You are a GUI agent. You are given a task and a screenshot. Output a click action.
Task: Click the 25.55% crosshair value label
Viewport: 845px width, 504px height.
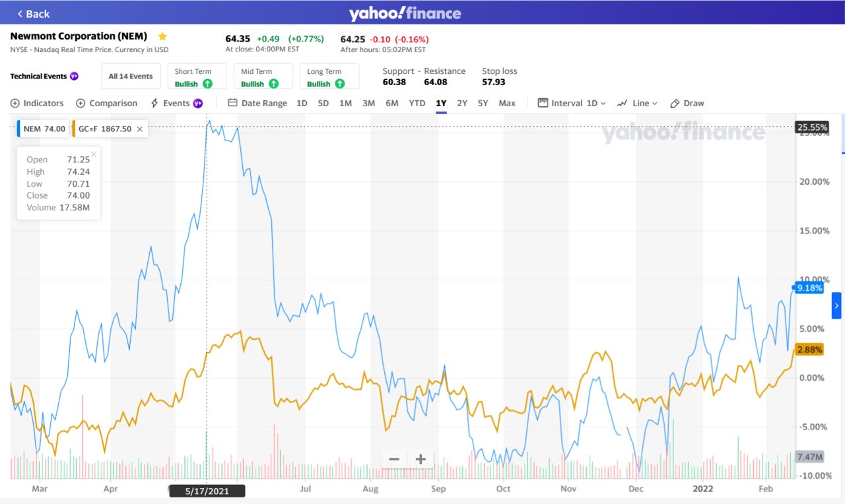[812, 127]
